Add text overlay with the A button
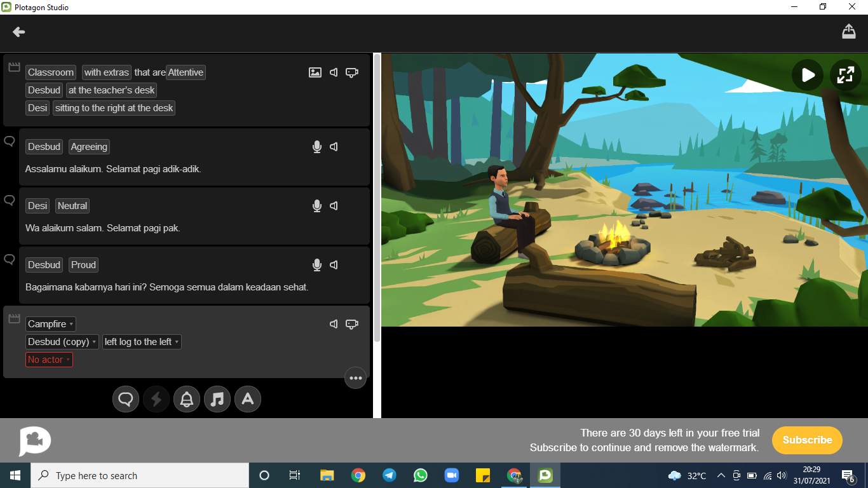Image resolution: width=868 pixels, height=488 pixels. [x=248, y=400]
